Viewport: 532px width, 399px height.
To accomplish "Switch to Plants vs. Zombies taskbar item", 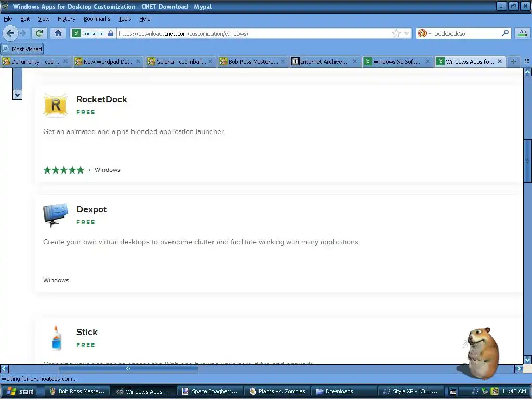I will pos(277,391).
